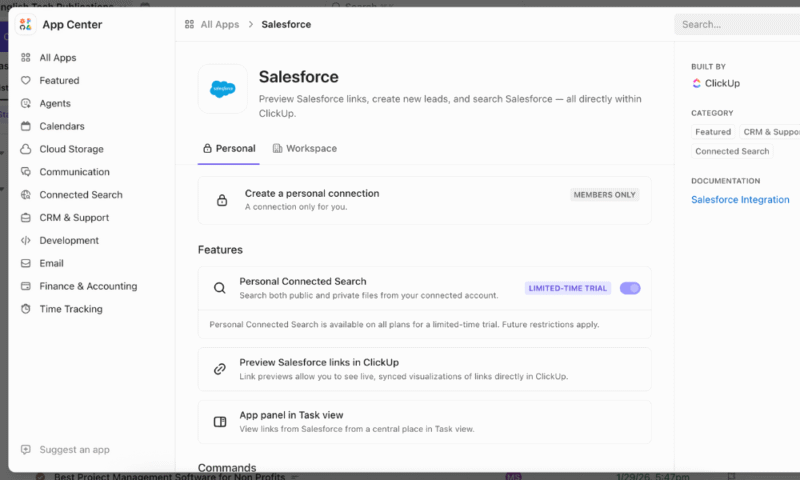
Task: Click the link icon for Preview Salesforce links
Action: [x=219, y=369]
